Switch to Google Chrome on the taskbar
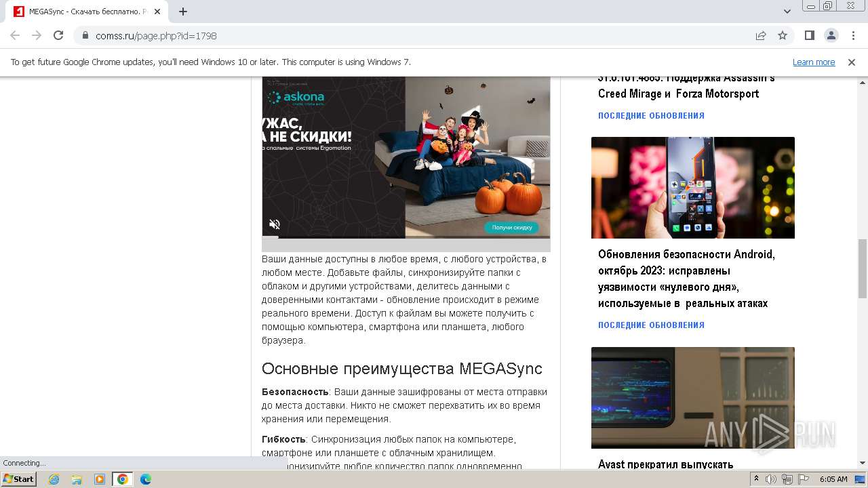Viewport: 868px width, 488px height. pos(123,479)
